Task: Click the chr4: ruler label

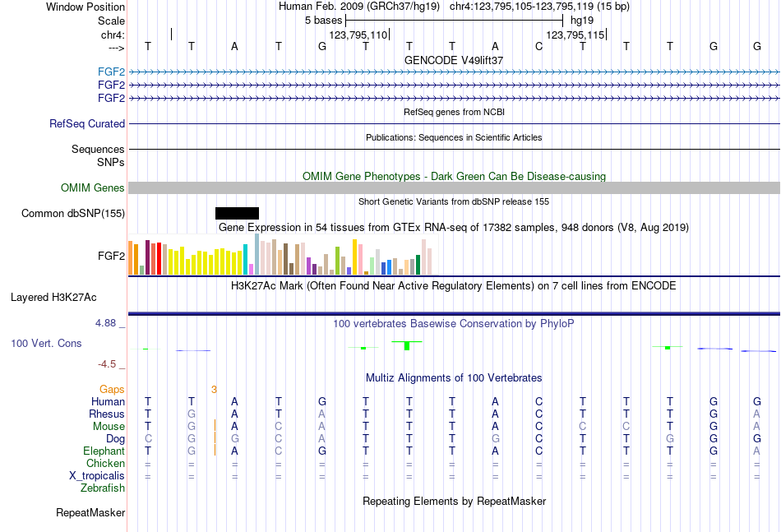Action: click(x=113, y=35)
